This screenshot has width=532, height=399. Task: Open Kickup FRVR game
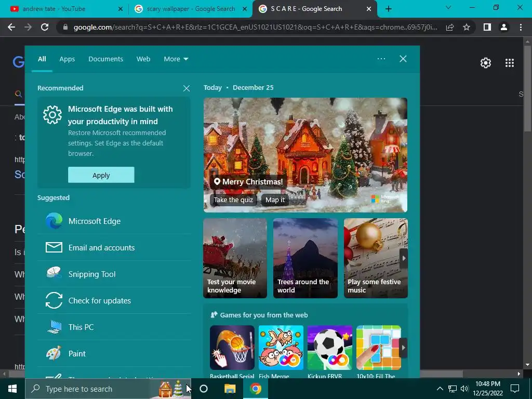click(330, 348)
